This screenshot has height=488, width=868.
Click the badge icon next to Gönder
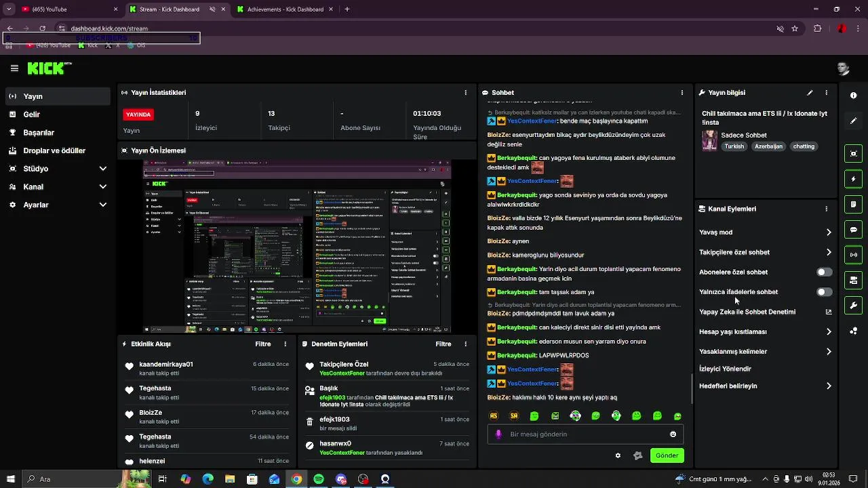pos(637,455)
